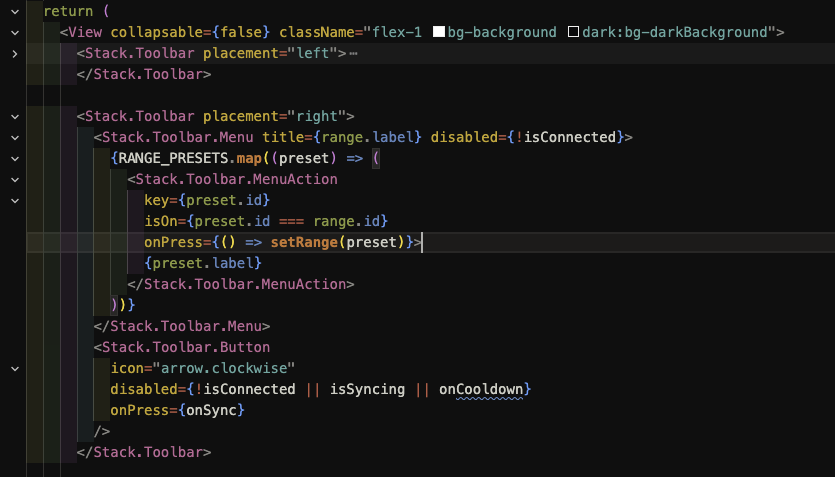Click the "{preset.label}" expression
The image size is (835, 477).
coord(203,263)
